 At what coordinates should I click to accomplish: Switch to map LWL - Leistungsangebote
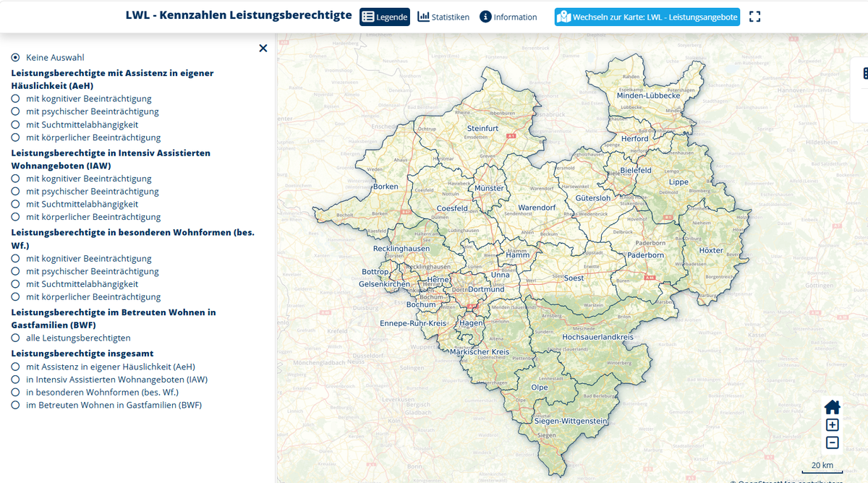coord(647,17)
